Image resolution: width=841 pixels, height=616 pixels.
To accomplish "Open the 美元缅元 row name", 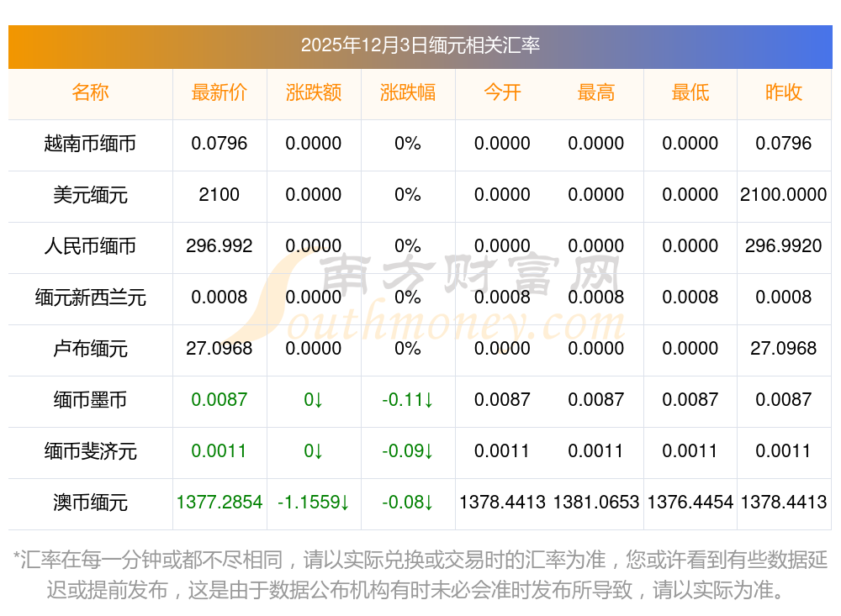I will [x=90, y=195].
